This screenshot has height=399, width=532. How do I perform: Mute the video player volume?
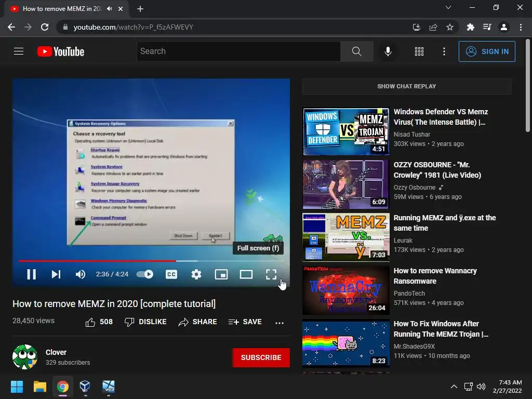point(81,274)
